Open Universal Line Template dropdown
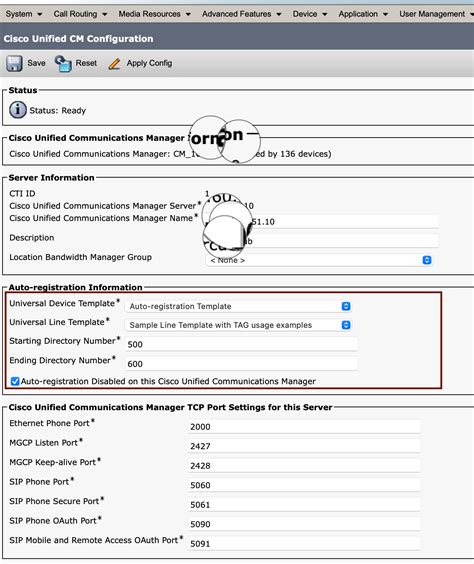Screen dimensions: 474x564 click(238, 325)
